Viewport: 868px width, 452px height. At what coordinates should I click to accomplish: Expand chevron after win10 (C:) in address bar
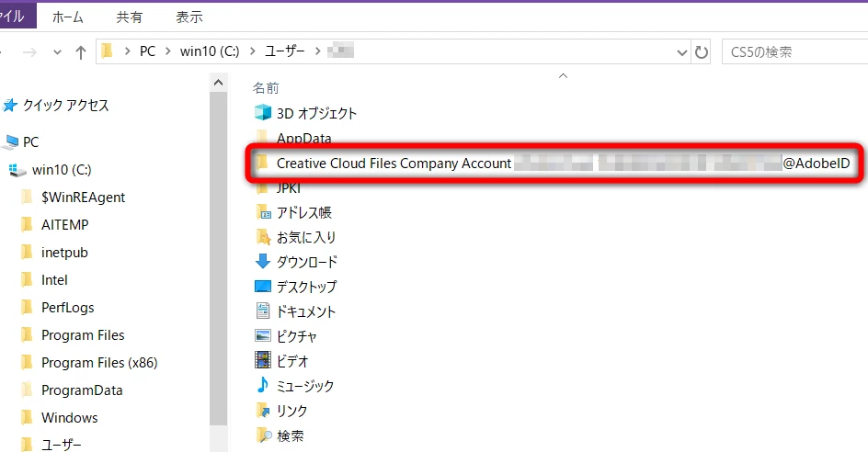pyautogui.click(x=253, y=51)
